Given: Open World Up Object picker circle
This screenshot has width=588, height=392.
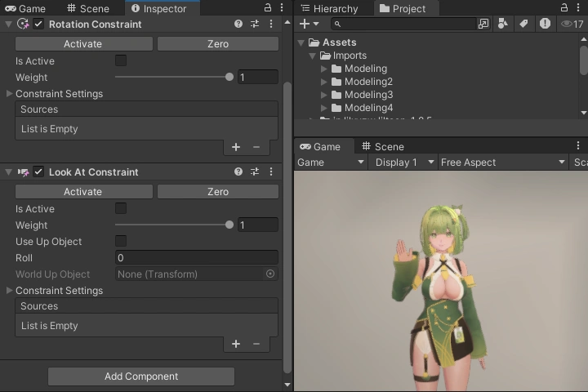Looking at the screenshot, I should (x=270, y=274).
